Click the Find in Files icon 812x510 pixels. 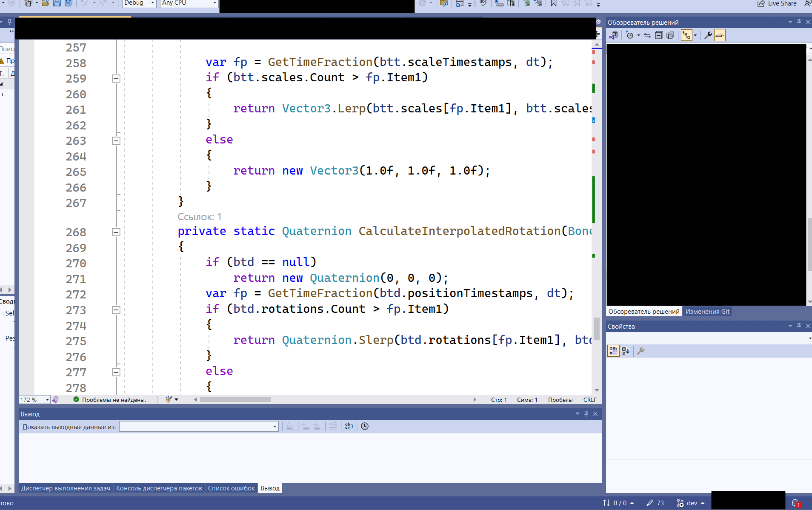444,3
